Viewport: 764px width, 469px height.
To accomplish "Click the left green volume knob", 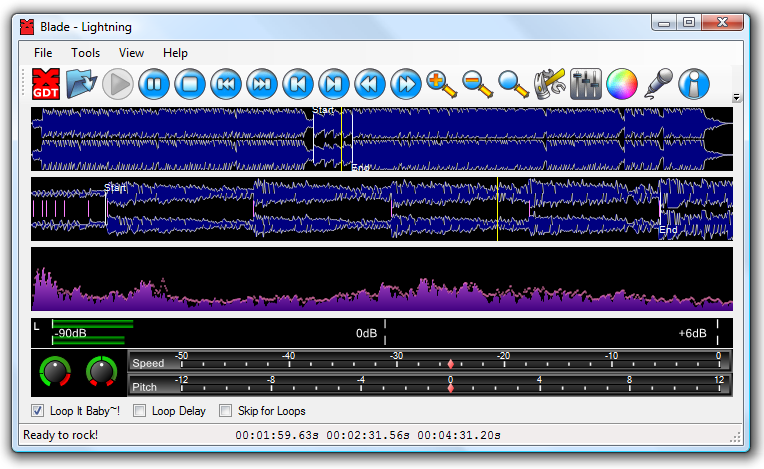I will click(x=55, y=372).
